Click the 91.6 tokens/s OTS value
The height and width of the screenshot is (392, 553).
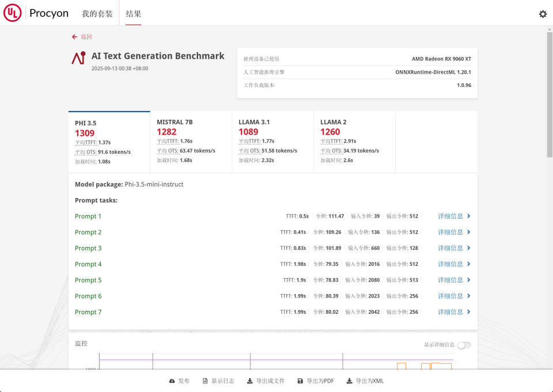pyautogui.click(x=114, y=152)
